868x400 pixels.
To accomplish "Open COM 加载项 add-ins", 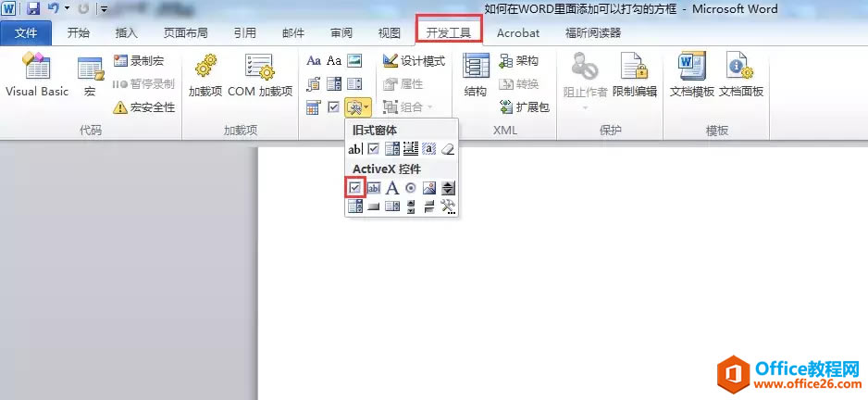I will point(260,77).
